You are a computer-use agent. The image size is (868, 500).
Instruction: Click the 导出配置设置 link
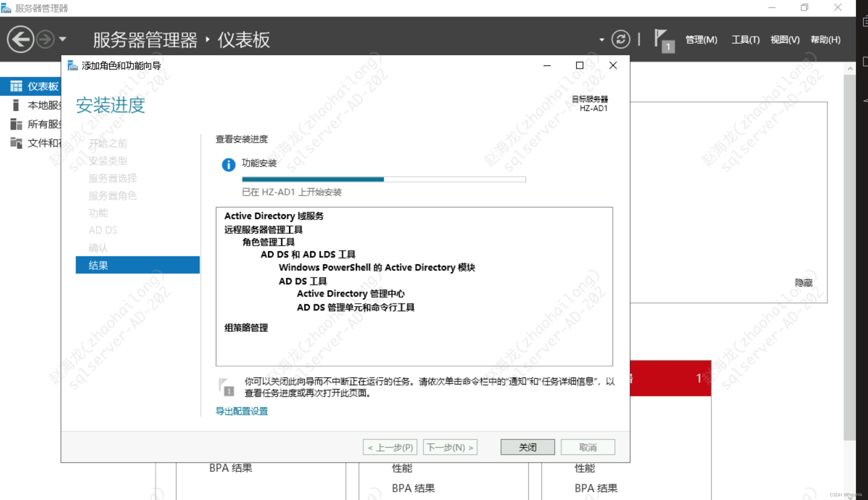coord(241,411)
